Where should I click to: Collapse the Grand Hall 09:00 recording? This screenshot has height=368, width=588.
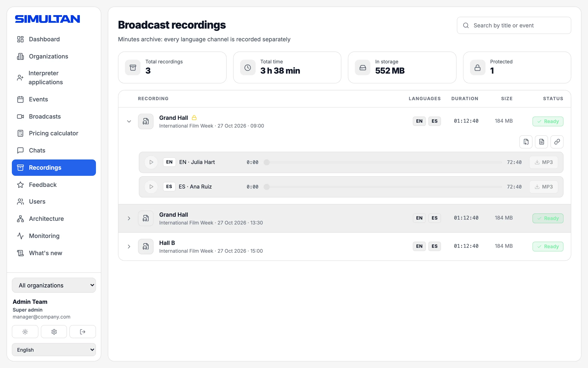129,121
